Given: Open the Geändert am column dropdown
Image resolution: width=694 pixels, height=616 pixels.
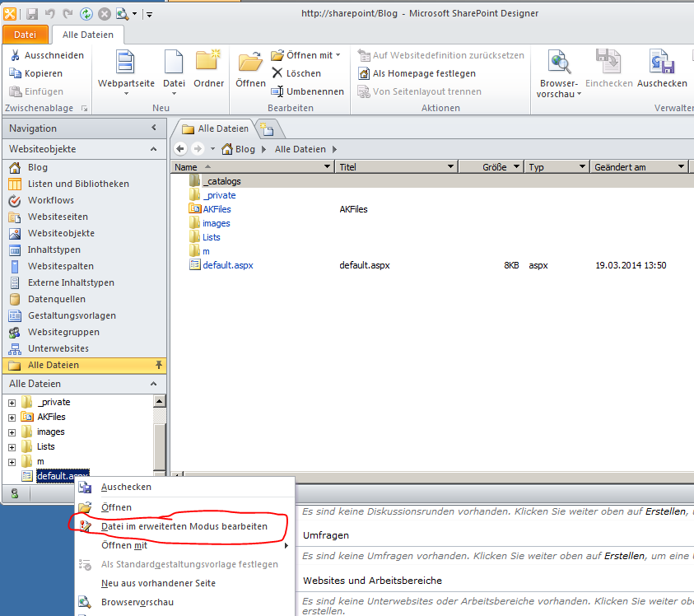Looking at the screenshot, I should (x=681, y=167).
